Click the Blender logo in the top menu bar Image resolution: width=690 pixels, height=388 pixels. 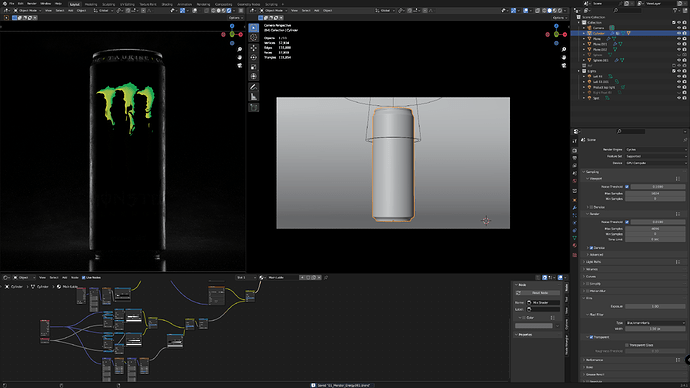4,4
